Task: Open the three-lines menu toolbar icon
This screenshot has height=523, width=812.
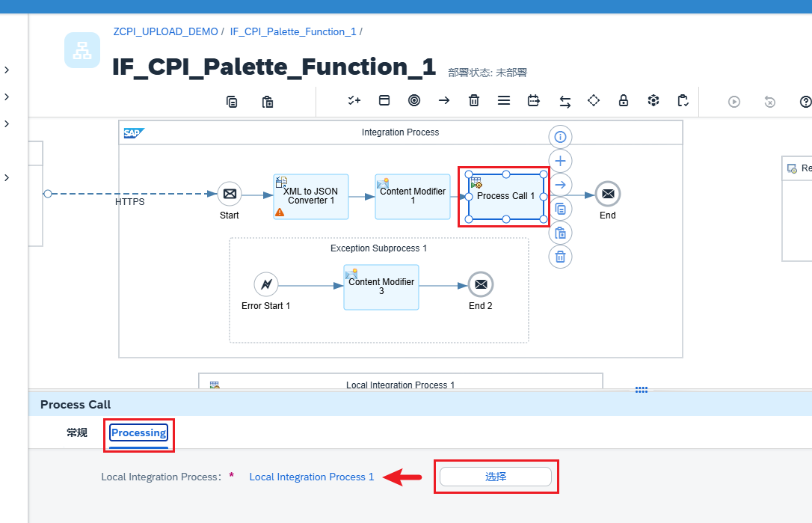Action: 504,100
